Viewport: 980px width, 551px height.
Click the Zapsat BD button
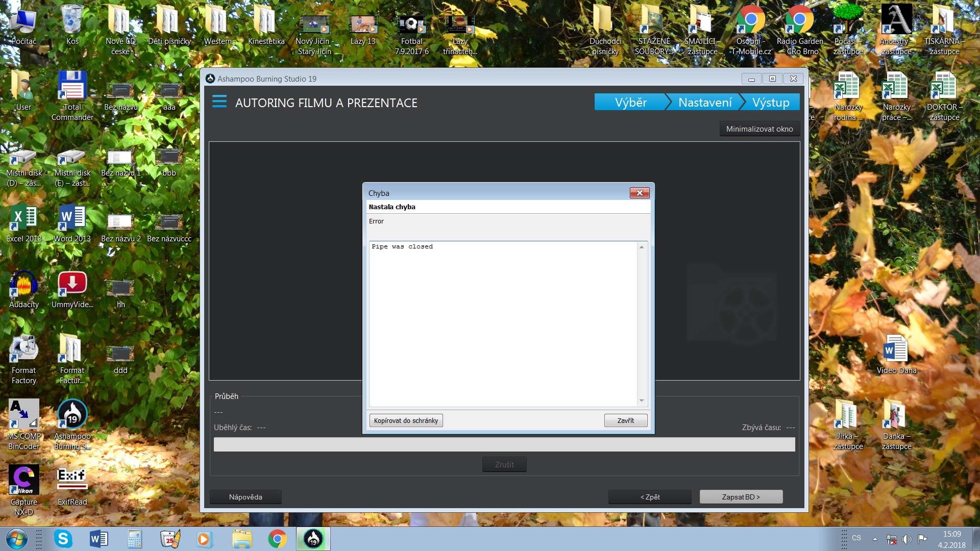pos(741,497)
